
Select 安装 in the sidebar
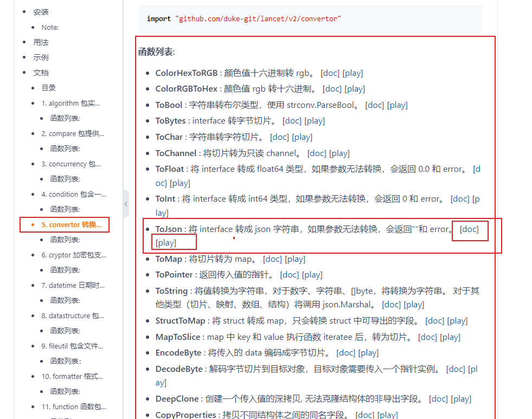41,11
